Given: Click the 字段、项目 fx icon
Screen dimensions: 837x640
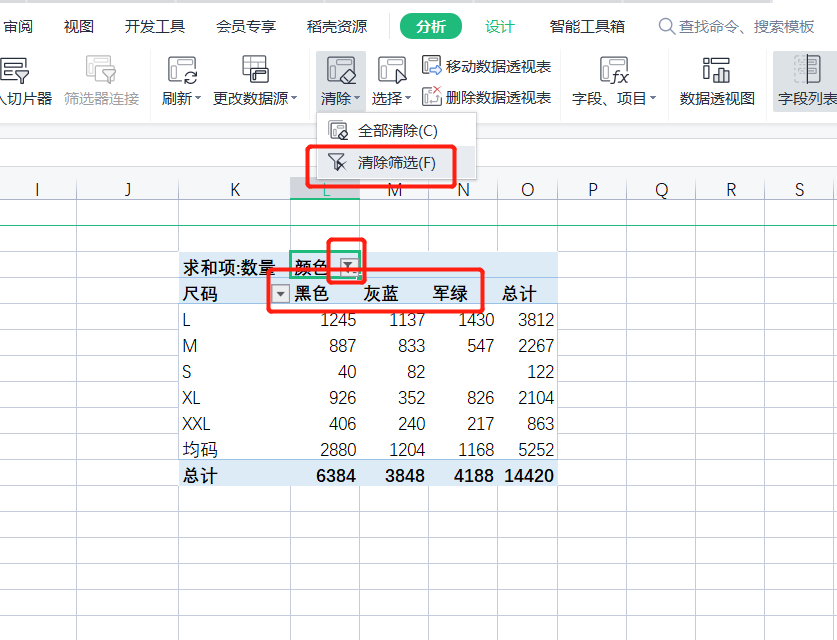Looking at the screenshot, I should tap(614, 70).
